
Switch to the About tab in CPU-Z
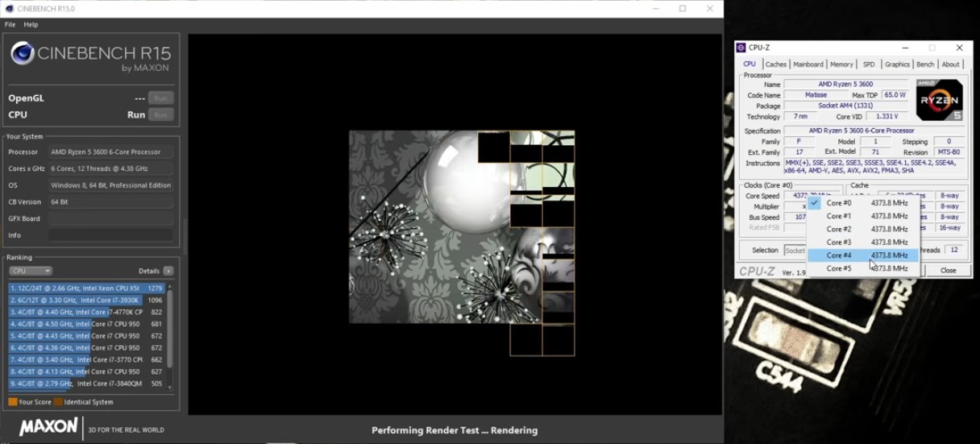951,64
